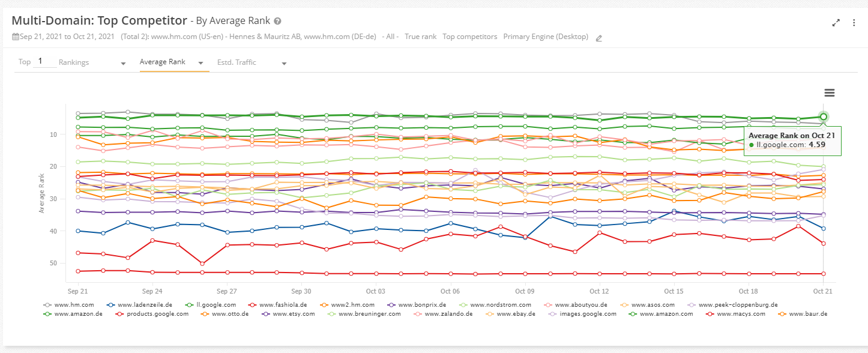Toggle www.macys.com legend entry
This screenshot has height=353, width=868.
point(740,313)
